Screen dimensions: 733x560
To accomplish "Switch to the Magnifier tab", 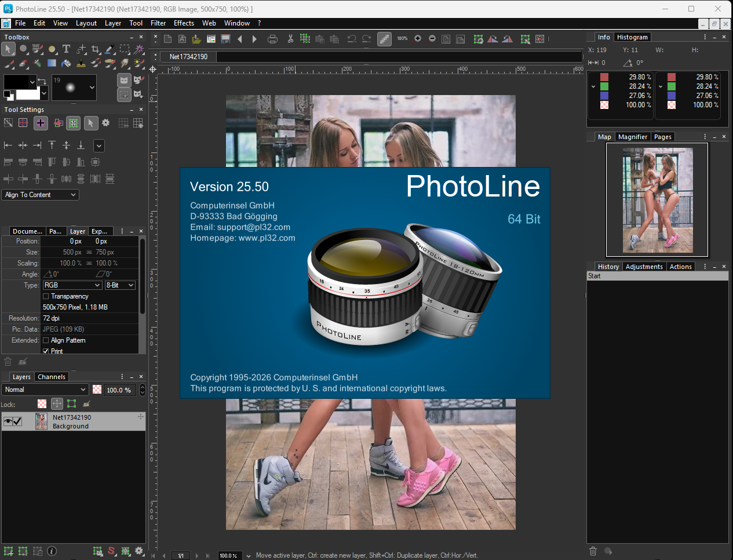I will click(x=633, y=137).
